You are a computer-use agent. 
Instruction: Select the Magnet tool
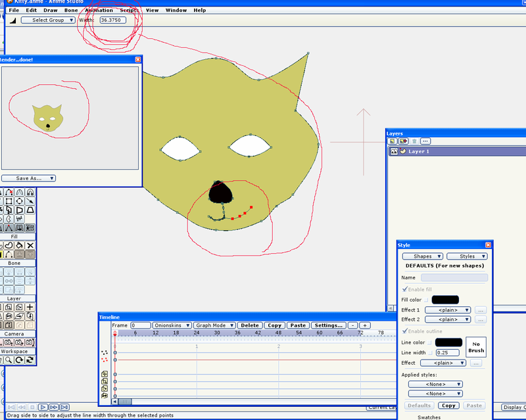point(30,192)
